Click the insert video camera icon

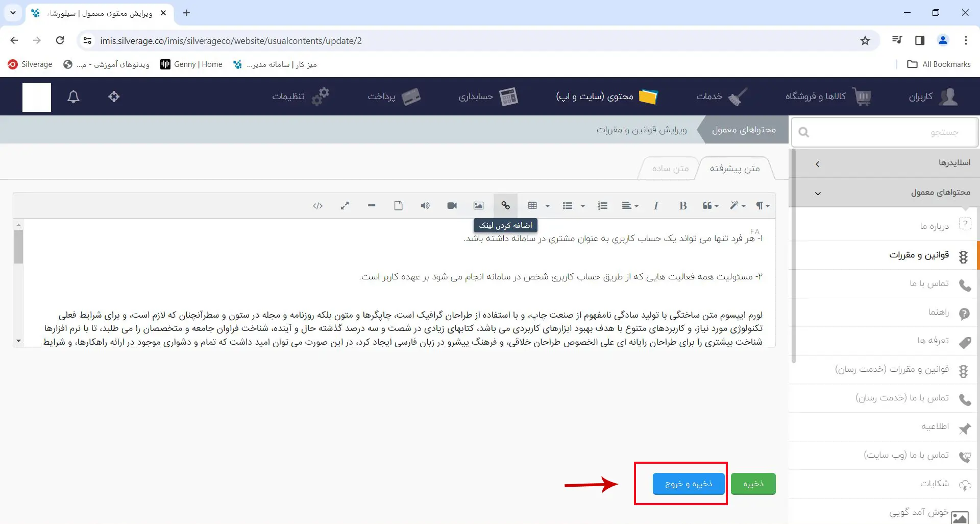point(452,205)
